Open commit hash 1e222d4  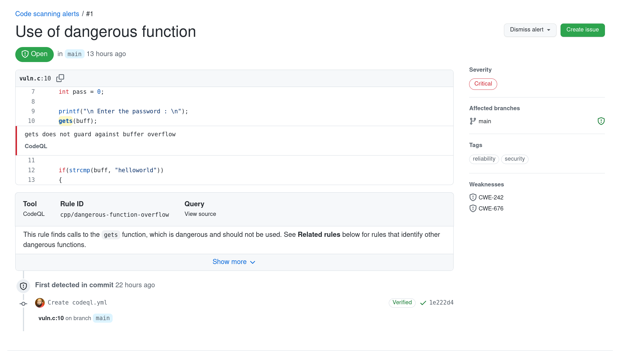(x=441, y=303)
